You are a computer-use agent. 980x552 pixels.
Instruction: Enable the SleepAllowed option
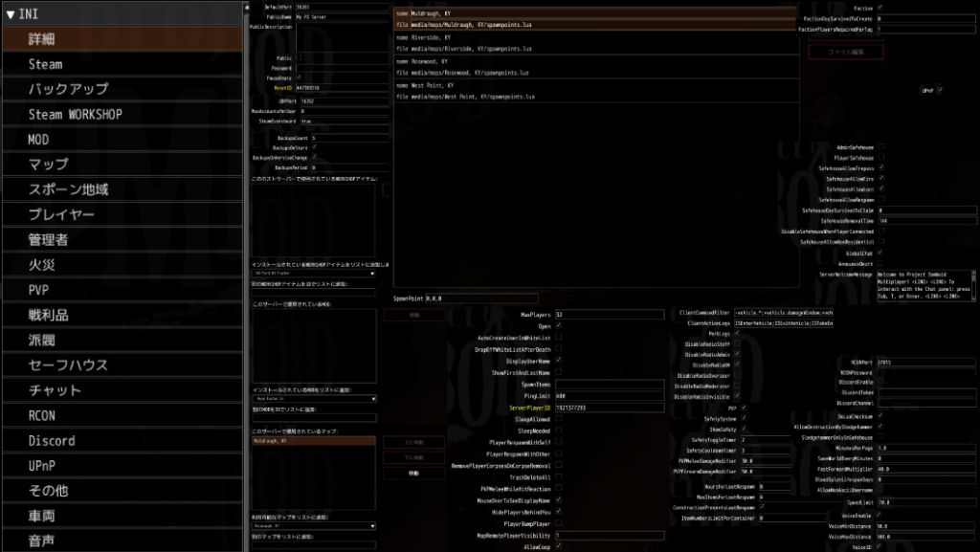(x=559, y=419)
